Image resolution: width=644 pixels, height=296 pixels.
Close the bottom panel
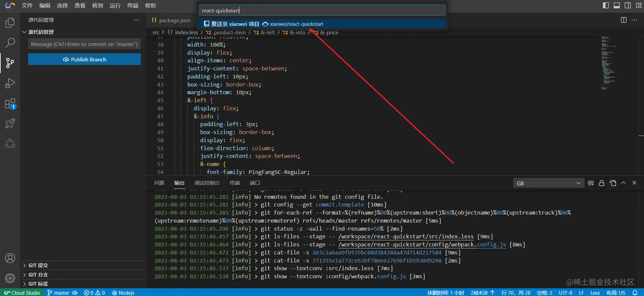coord(634,183)
